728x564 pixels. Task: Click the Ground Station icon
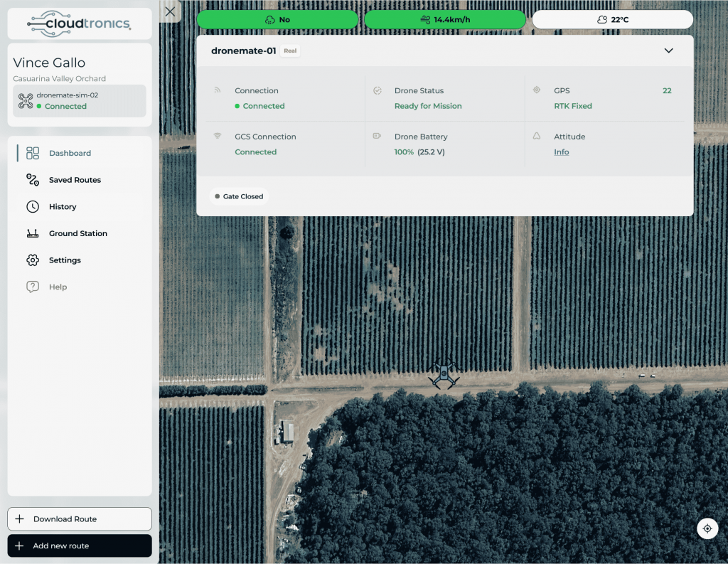point(32,233)
